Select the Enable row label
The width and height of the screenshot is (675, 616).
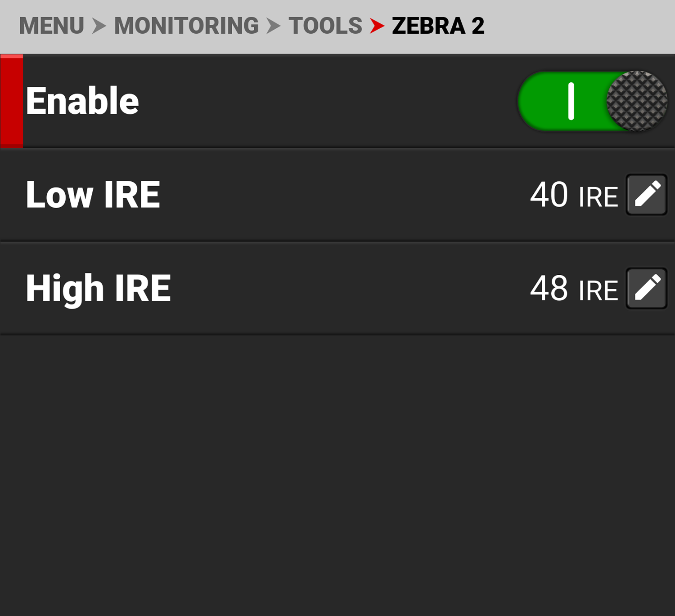(82, 101)
